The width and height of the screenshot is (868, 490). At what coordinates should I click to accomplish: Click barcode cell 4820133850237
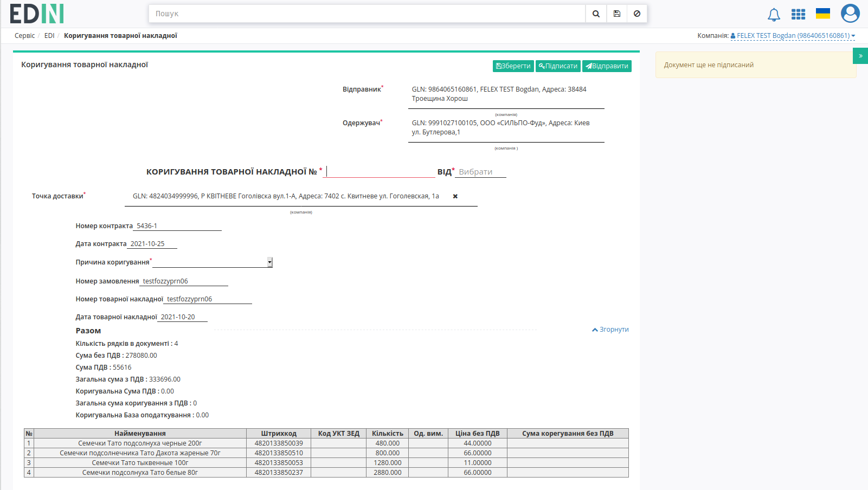pyautogui.click(x=279, y=473)
